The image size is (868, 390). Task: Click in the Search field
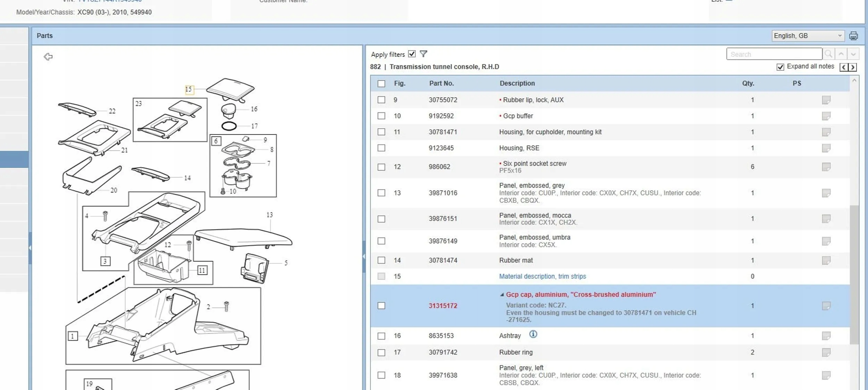pos(774,54)
